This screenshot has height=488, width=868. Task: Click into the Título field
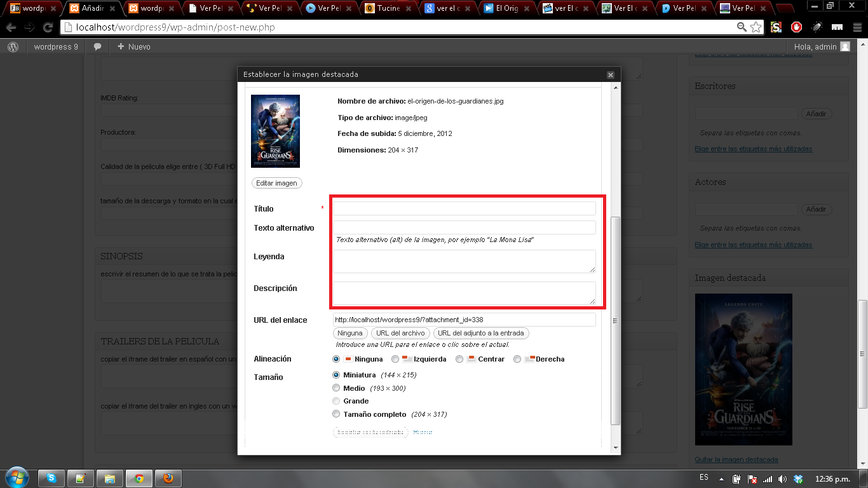tap(465, 208)
